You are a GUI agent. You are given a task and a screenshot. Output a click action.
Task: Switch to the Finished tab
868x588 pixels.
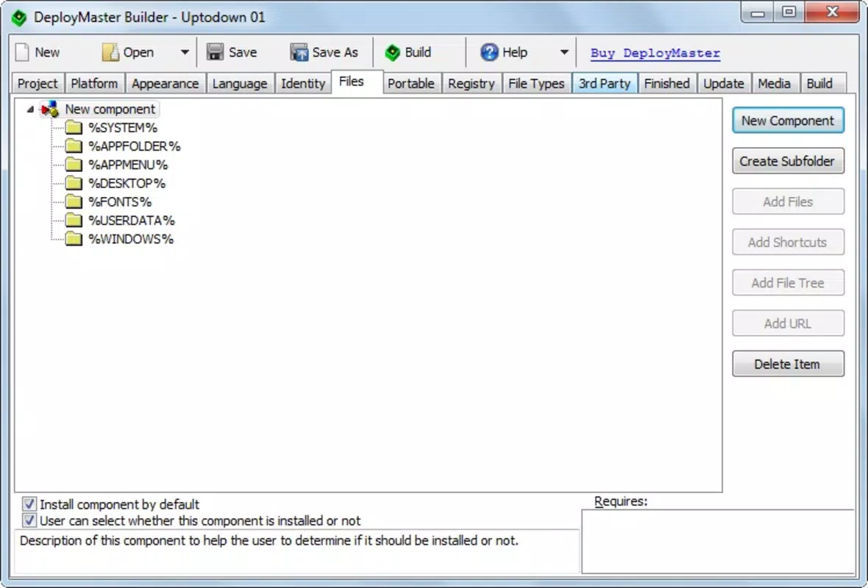(667, 84)
